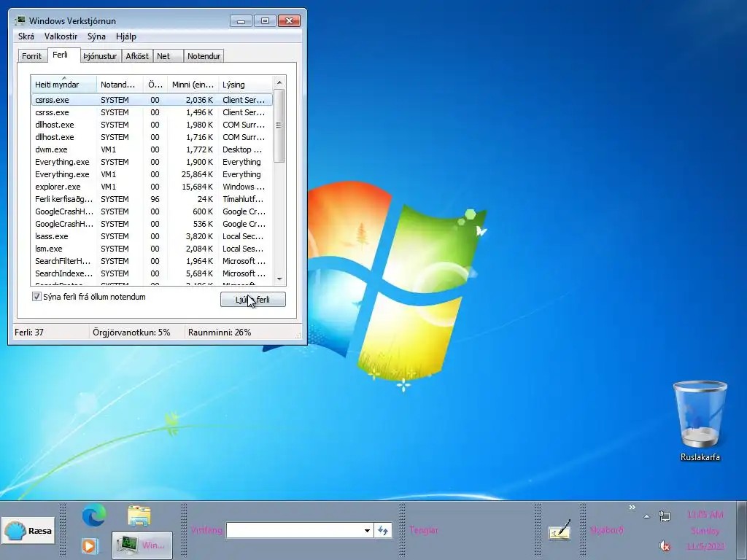Viewport: 747px width, 560px height.
Task: Click the Tenglar links toolbar label
Action: (424, 530)
